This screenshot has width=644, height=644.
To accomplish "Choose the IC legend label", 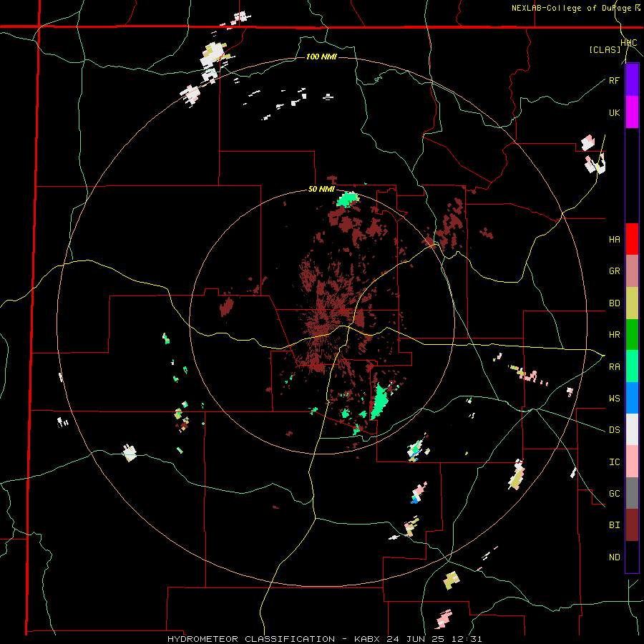I will click(x=614, y=462).
